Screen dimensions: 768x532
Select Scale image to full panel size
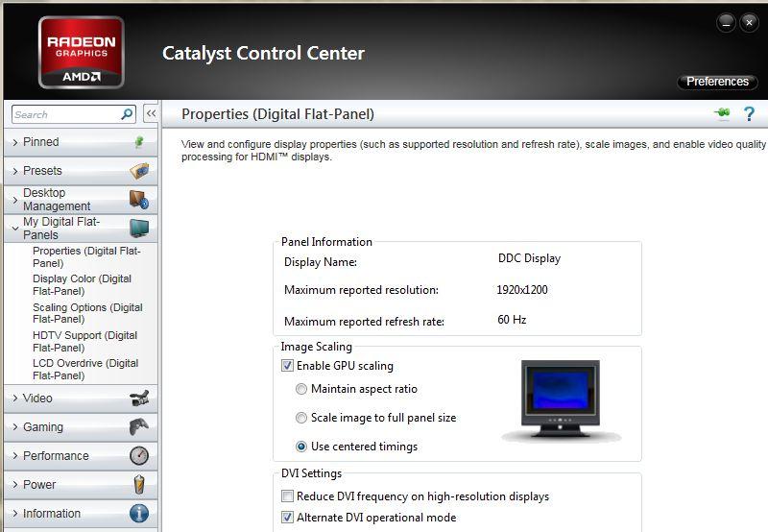coord(301,418)
